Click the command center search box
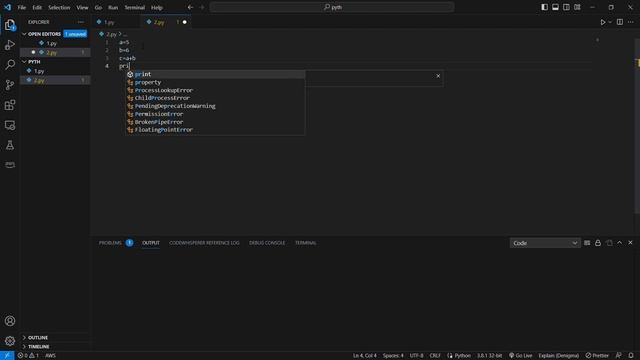This screenshot has width=640, height=360. (x=332, y=7)
